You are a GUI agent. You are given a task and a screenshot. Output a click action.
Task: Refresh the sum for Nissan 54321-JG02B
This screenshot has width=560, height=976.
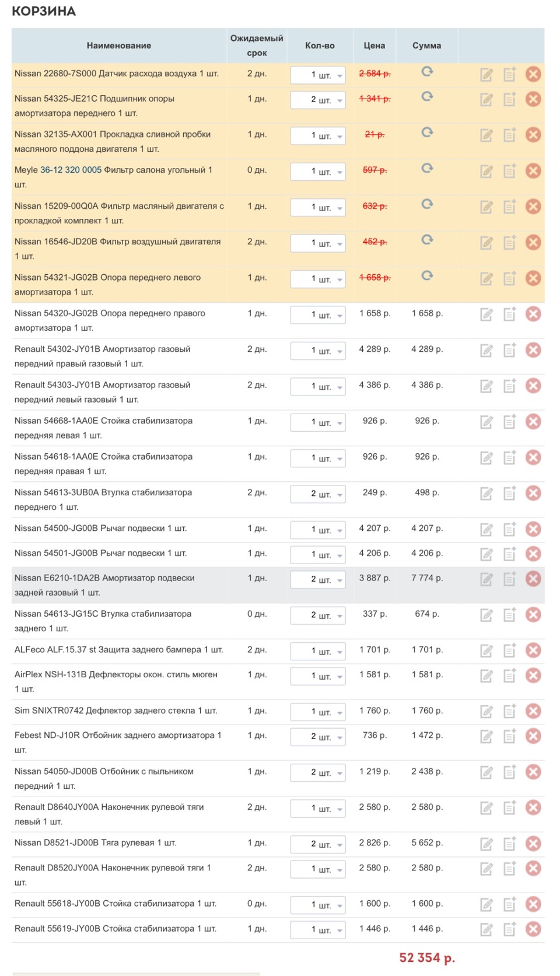coord(427,276)
